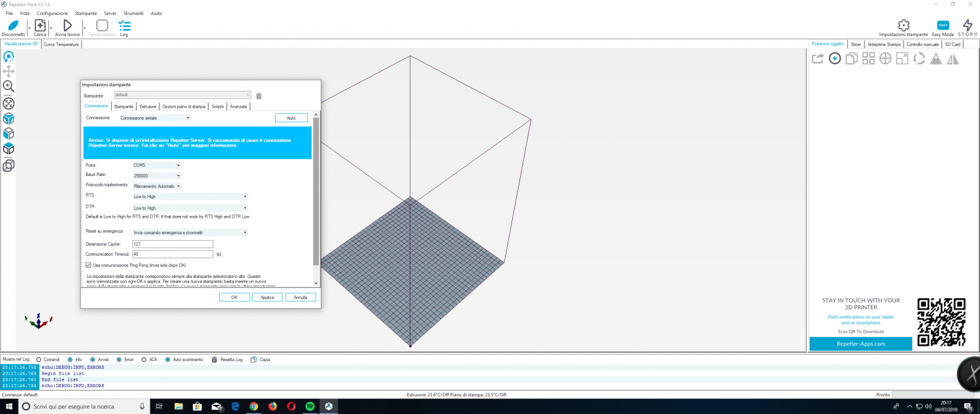The width and height of the screenshot is (980, 414).
Task: Open Google Chrome from the taskbar
Action: point(253,406)
